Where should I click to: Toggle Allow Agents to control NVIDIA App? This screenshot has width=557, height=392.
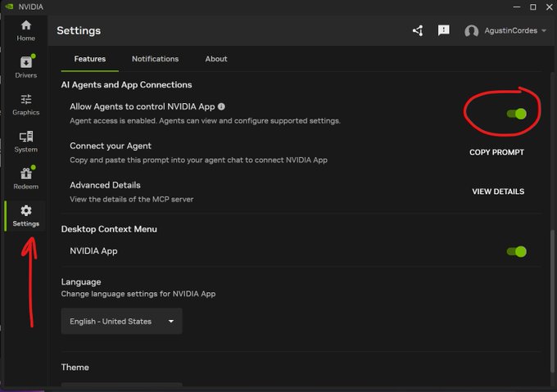(x=517, y=114)
